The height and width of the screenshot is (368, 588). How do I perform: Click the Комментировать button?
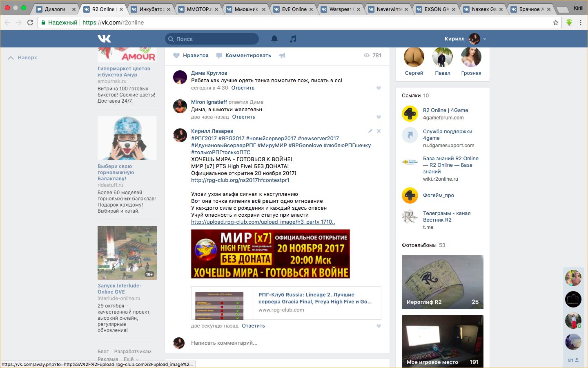point(244,56)
